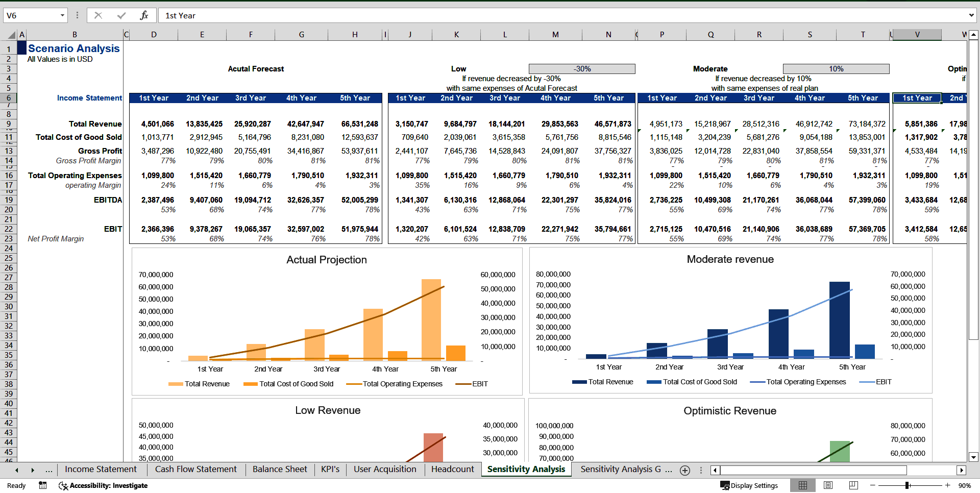Show hidden sheet tabs via ellipsis
980x493 pixels.
[x=48, y=470]
